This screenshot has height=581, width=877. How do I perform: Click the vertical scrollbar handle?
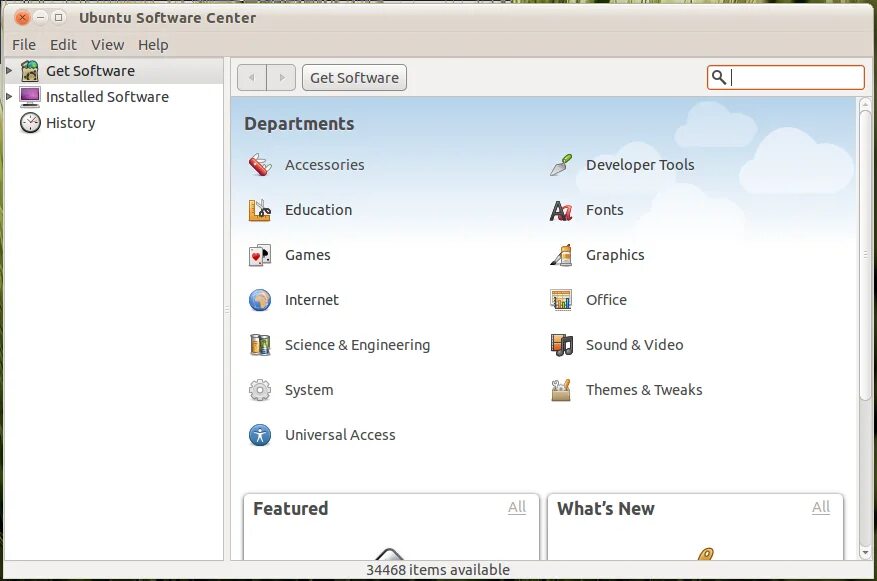coord(865,254)
